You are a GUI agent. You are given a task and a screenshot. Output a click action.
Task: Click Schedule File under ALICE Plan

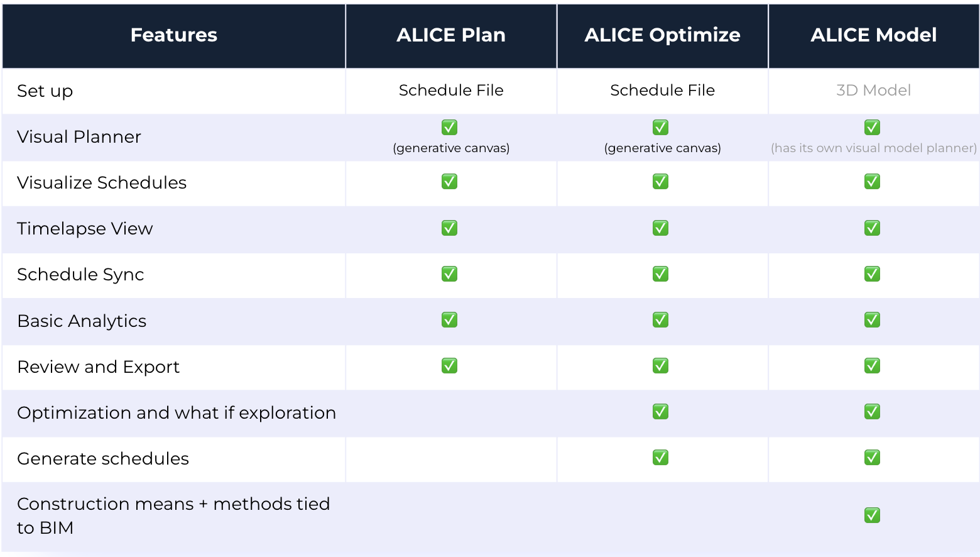point(451,91)
